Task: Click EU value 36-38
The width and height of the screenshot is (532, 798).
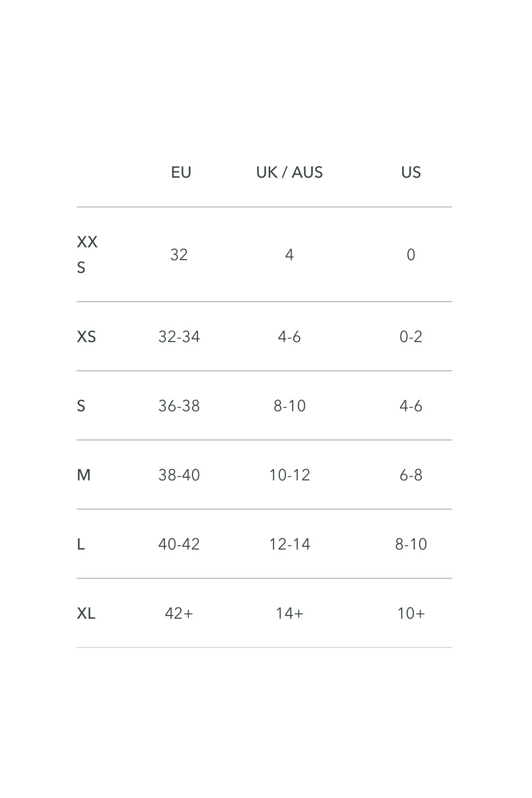Action: 179,406
